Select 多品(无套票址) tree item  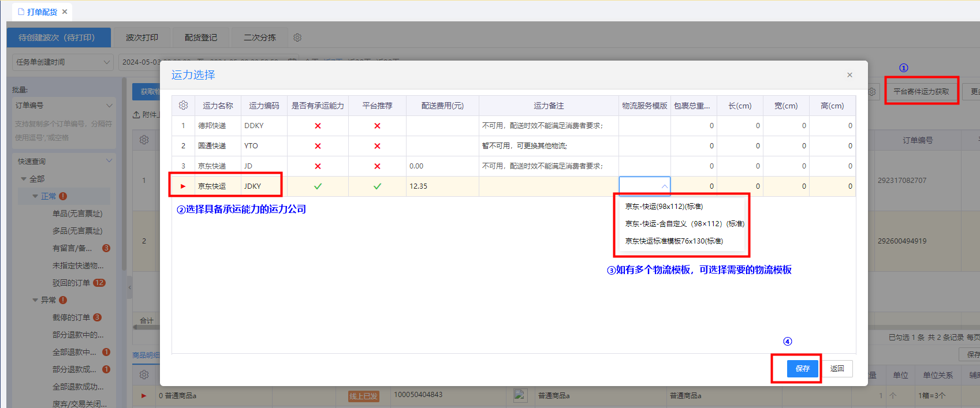click(77, 231)
